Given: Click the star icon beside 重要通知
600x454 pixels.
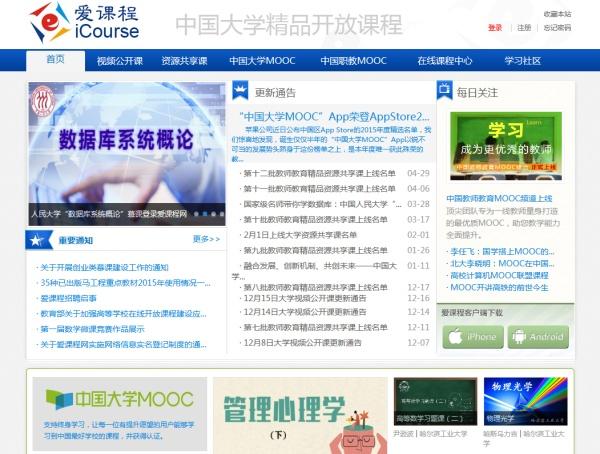Looking at the screenshot, I should (x=39, y=240).
